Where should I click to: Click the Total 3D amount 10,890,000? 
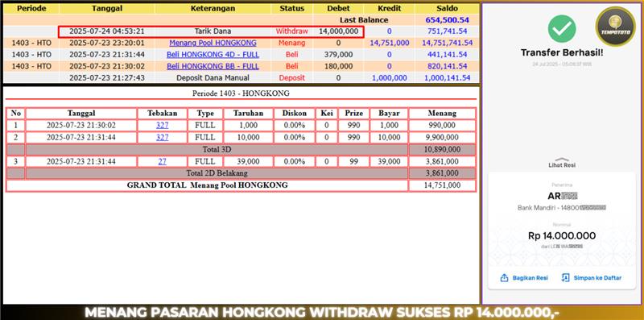(x=442, y=149)
